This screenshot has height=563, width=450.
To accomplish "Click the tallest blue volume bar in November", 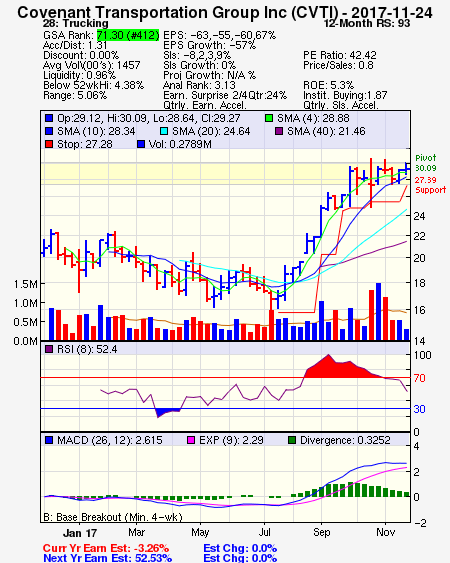I will [379, 312].
